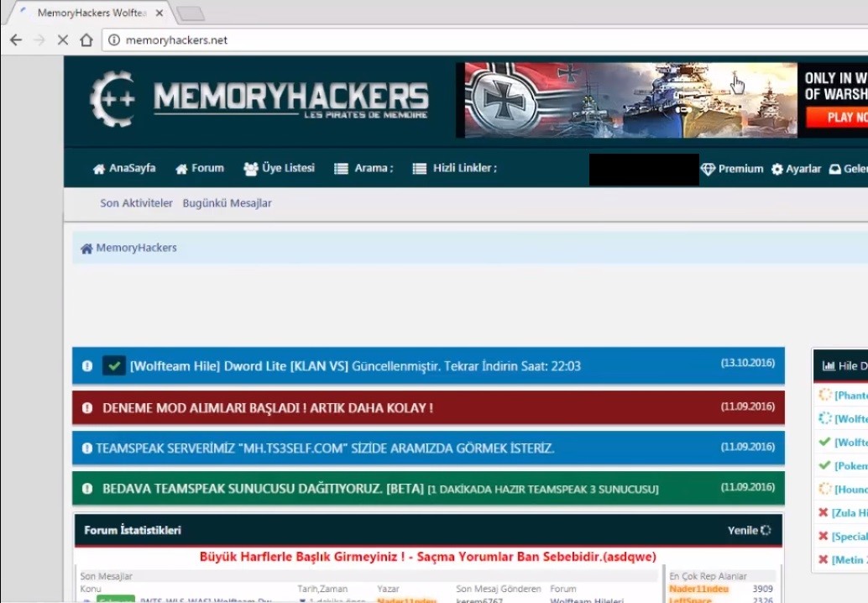Screen dimensions: 868x603
Task: Click the breadcrumb home icon
Action: click(x=86, y=249)
